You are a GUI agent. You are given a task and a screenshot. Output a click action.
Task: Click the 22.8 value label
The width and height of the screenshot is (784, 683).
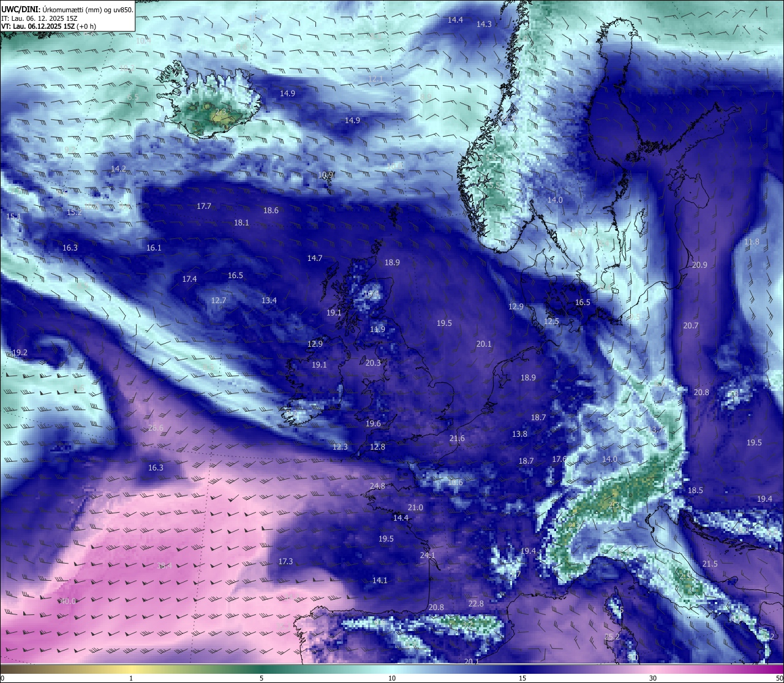pyautogui.click(x=476, y=603)
